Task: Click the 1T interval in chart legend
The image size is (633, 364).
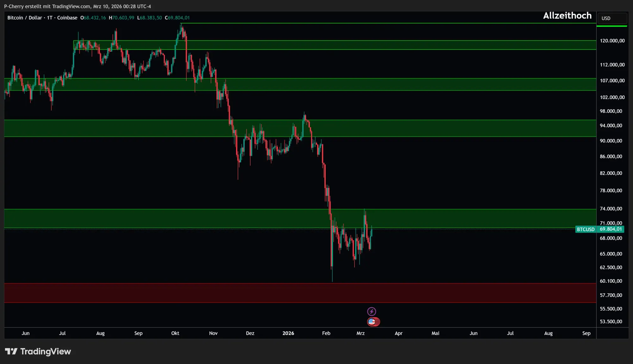Action: pos(50,18)
